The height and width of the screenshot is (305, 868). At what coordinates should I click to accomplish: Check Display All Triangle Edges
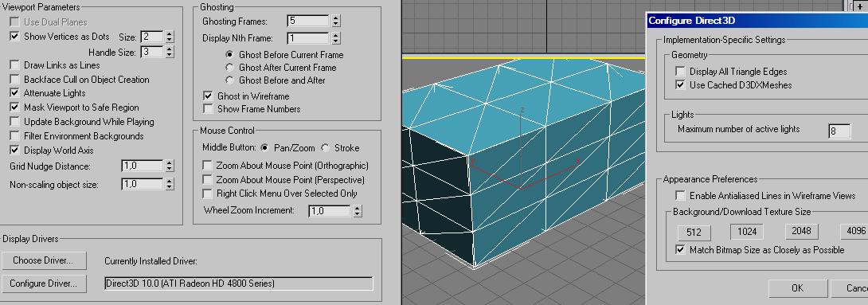680,72
